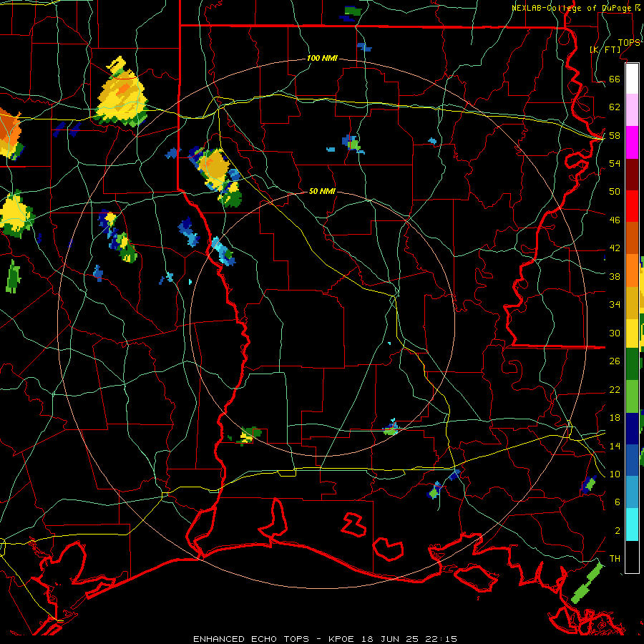Click the cyan legend color swatch
The image size is (644, 644).
point(632,524)
